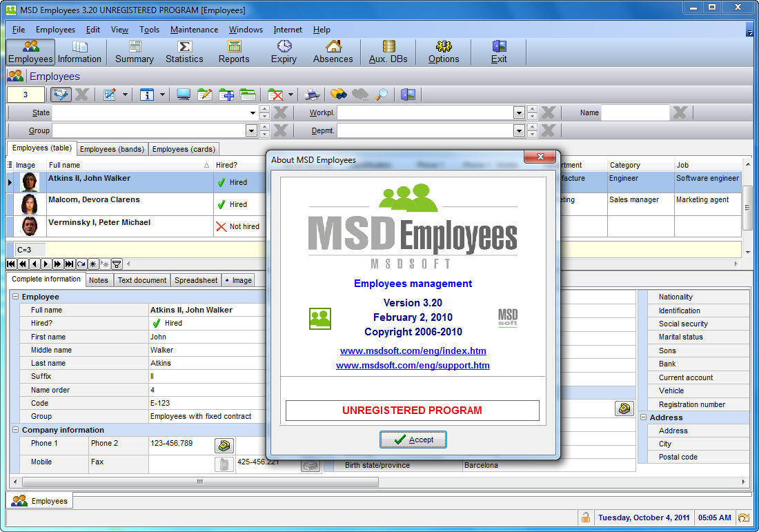Open the Internet menu

pyautogui.click(x=288, y=30)
